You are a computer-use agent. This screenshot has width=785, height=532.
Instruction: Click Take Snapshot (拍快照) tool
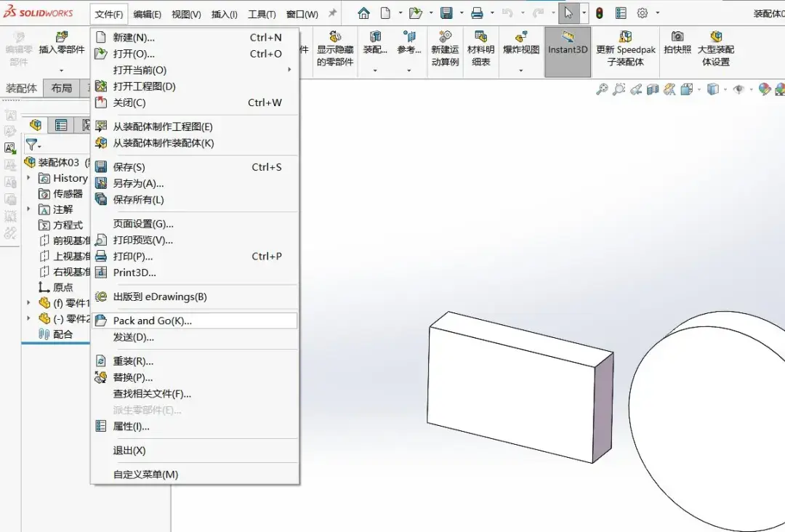pyautogui.click(x=677, y=44)
